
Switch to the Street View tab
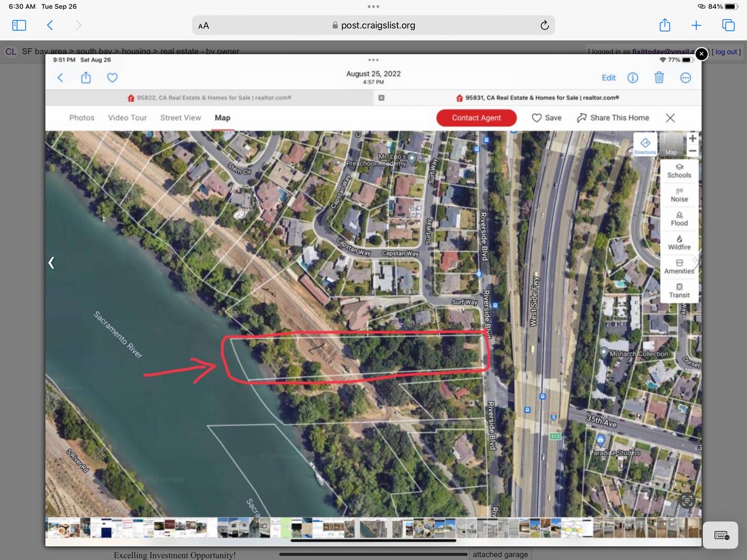pyautogui.click(x=180, y=118)
